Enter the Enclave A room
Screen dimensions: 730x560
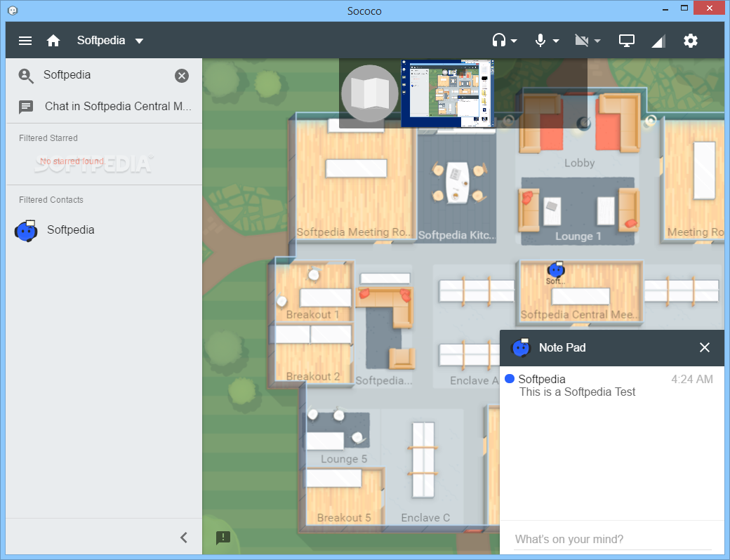click(468, 326)
